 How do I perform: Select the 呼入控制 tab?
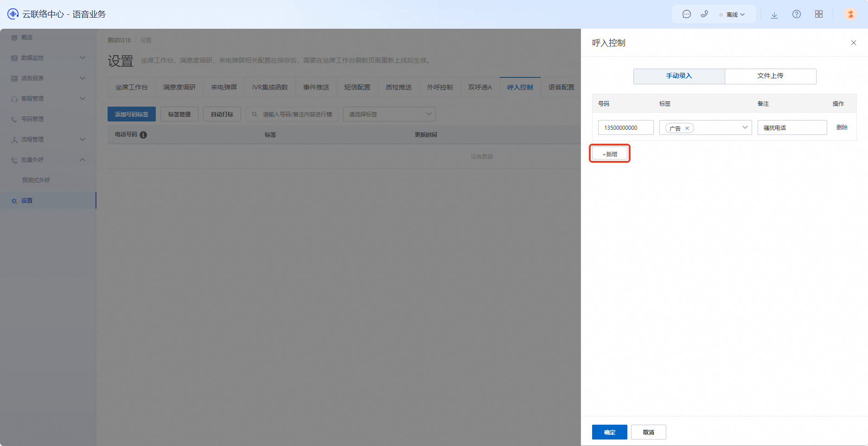(x=520, y=87)
